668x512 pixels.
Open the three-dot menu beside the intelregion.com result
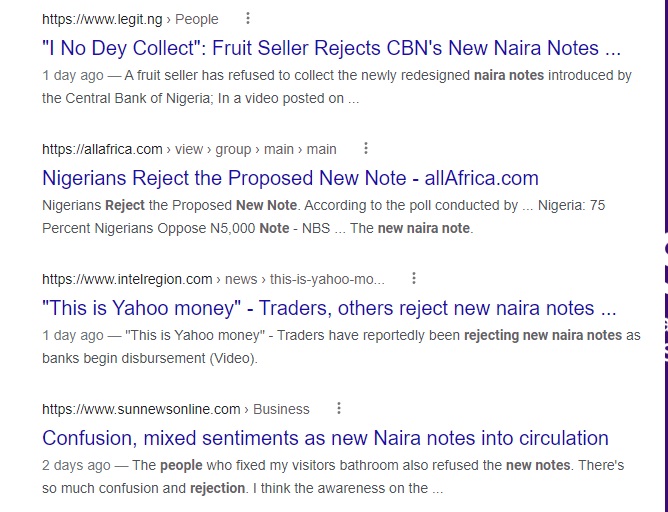pos(414,278)
